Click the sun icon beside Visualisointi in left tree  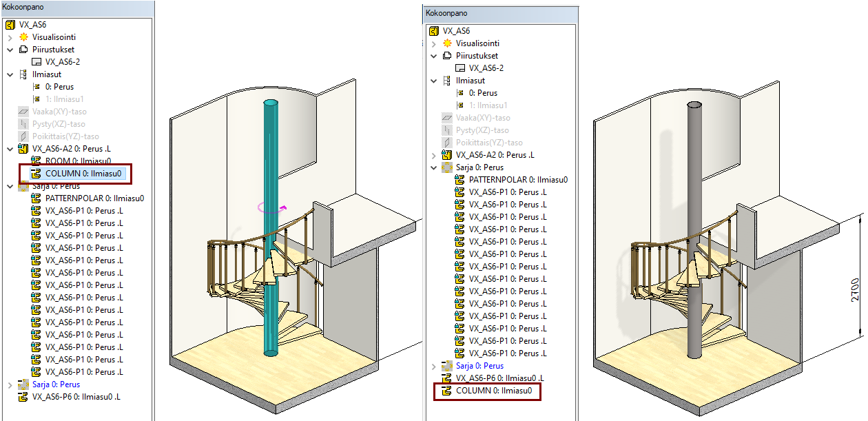pos(23,37)
